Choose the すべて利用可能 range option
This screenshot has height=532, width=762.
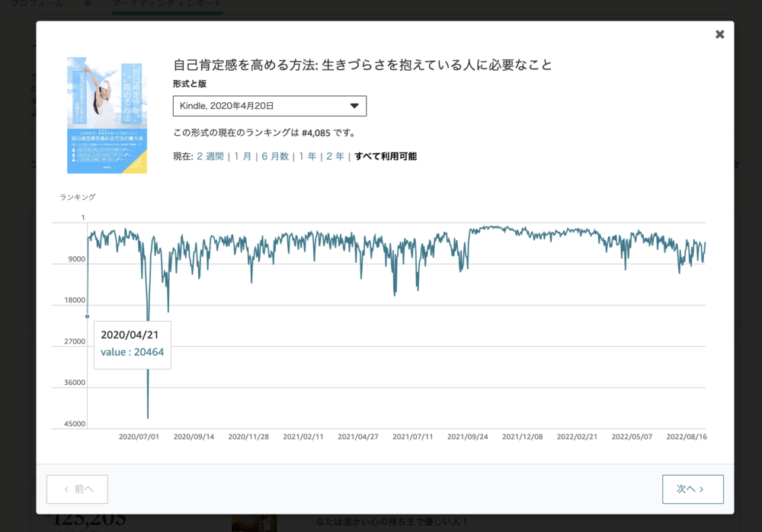coord(386,156)
